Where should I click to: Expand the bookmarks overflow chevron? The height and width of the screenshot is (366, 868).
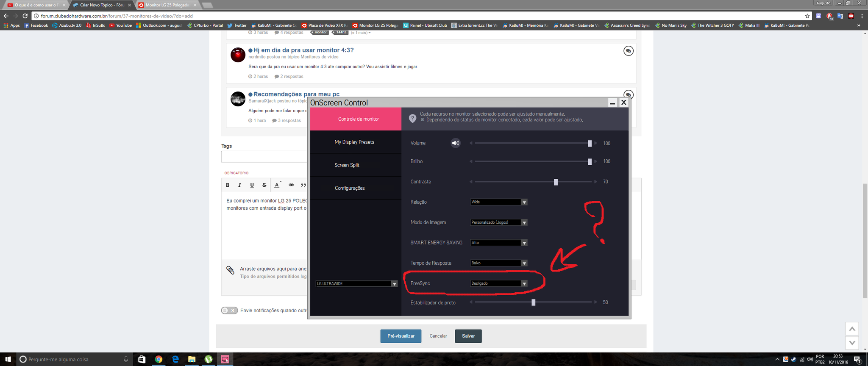coord(859,25)
